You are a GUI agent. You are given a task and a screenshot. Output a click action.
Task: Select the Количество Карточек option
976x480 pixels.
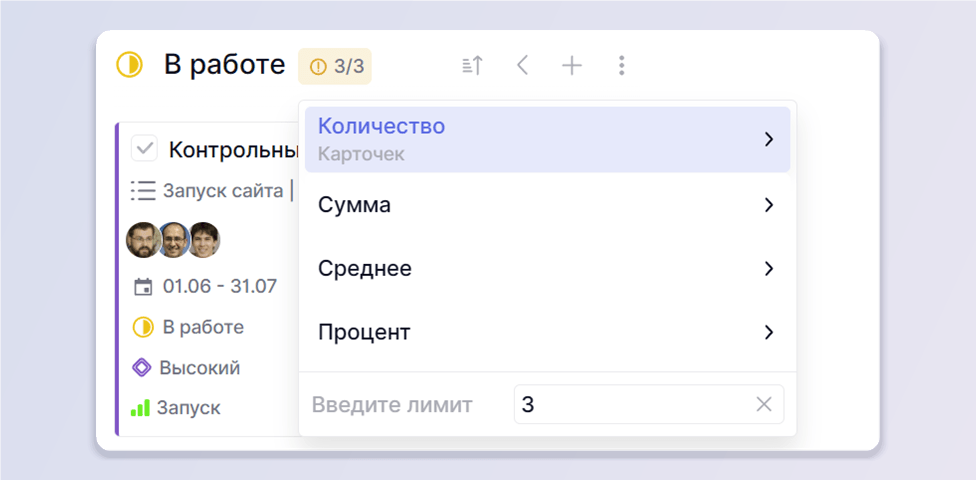coord(547,139)
